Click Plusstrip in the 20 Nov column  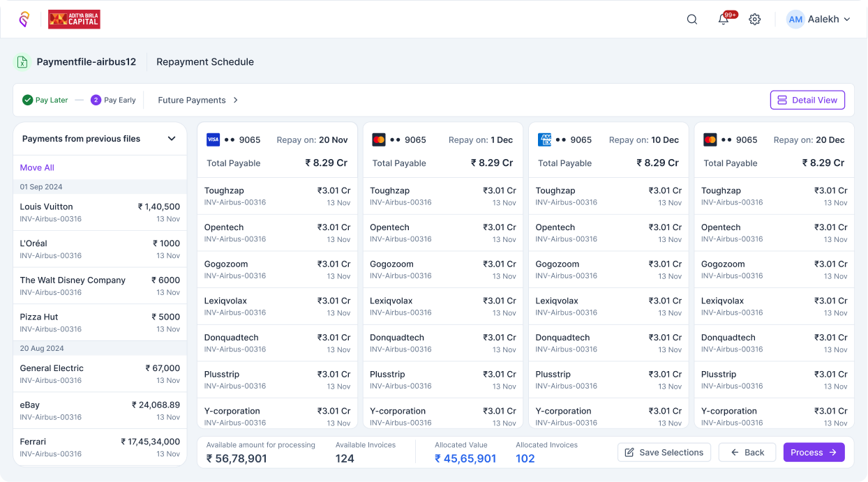tap(278, 380)
